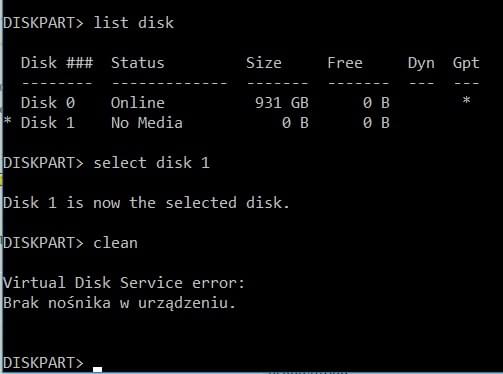503x374 pixels.
Task: Click the Disk 0 row label
Action: 48,103
